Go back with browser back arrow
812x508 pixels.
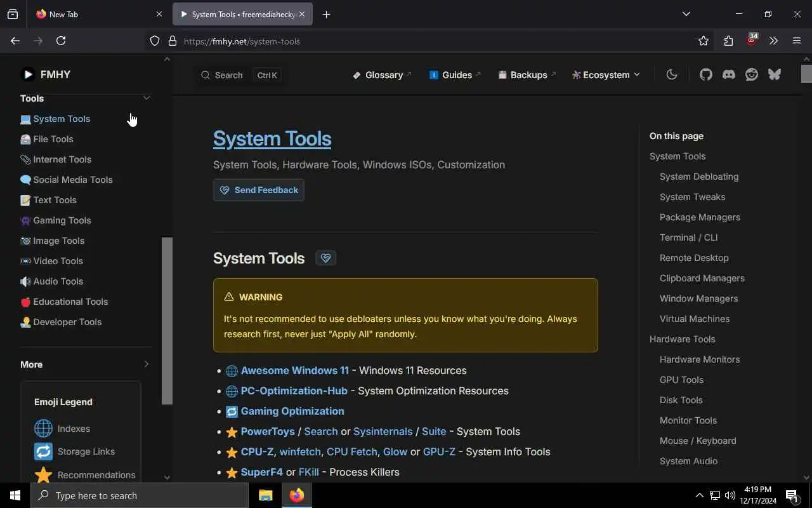tap(15, 41)
